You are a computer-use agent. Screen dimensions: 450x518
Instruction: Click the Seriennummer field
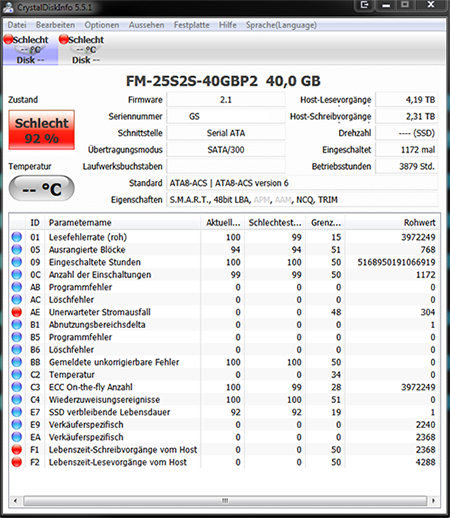226,116
